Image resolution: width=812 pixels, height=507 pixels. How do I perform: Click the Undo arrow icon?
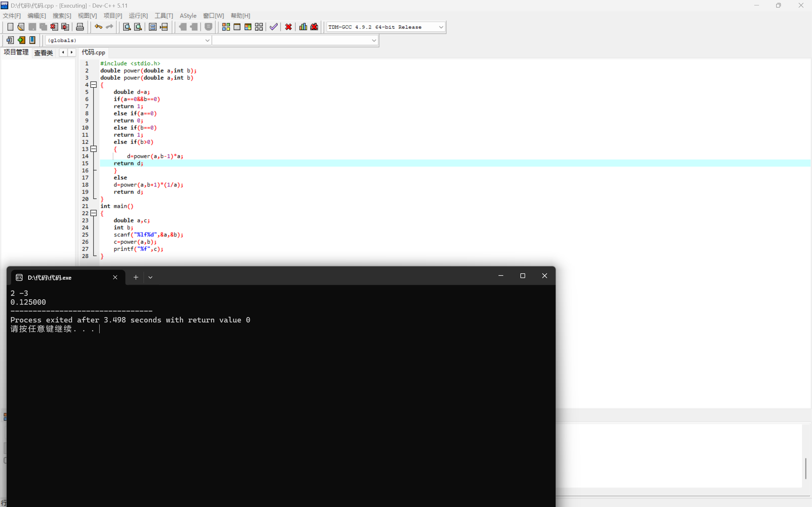coord(98,27)
